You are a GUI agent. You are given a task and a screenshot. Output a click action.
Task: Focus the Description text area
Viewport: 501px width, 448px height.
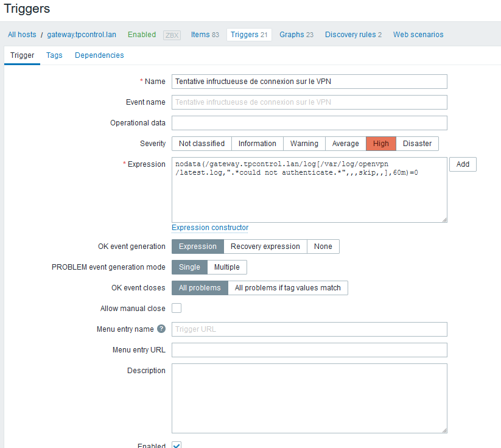point(309,398)
